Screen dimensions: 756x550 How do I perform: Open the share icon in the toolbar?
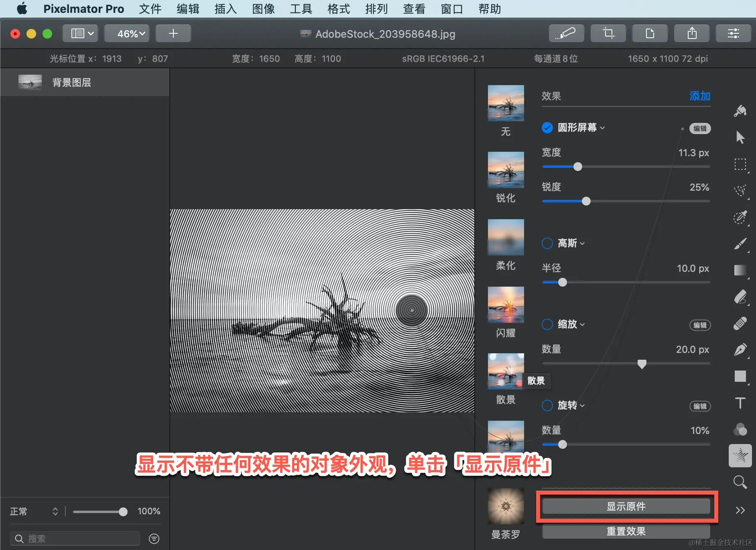click(692, 33)
